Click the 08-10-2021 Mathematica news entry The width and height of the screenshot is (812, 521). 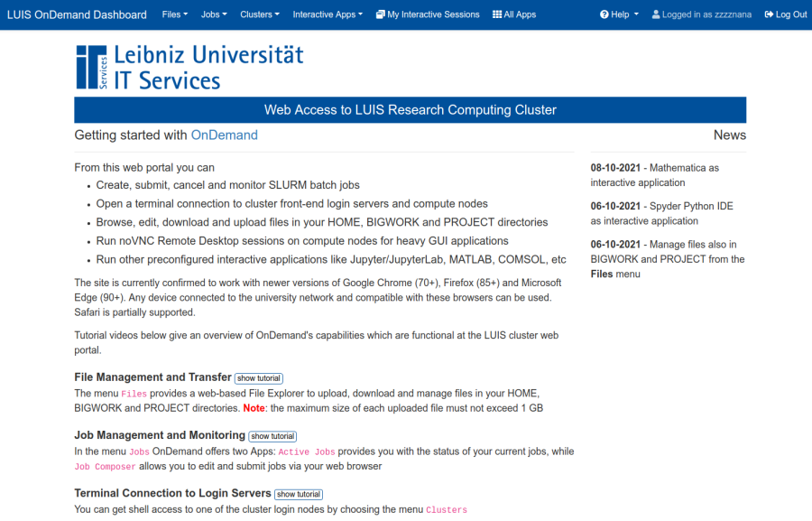click(655, 175)
